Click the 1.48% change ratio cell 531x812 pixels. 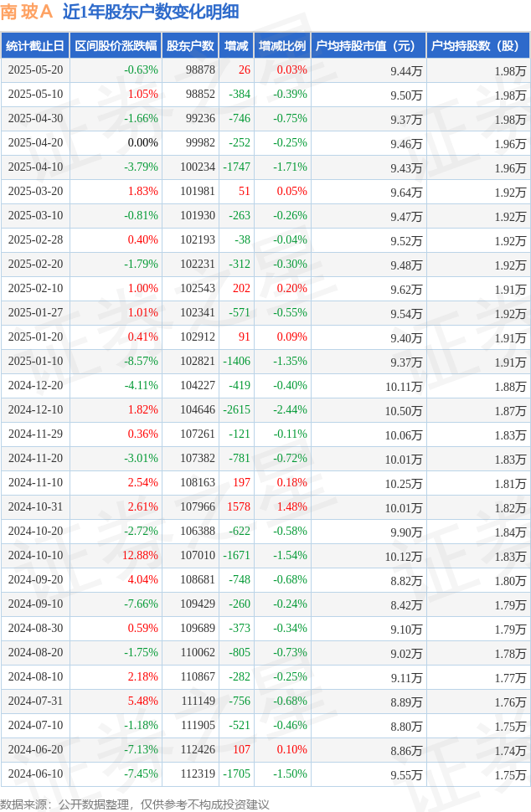coord(291,507)
